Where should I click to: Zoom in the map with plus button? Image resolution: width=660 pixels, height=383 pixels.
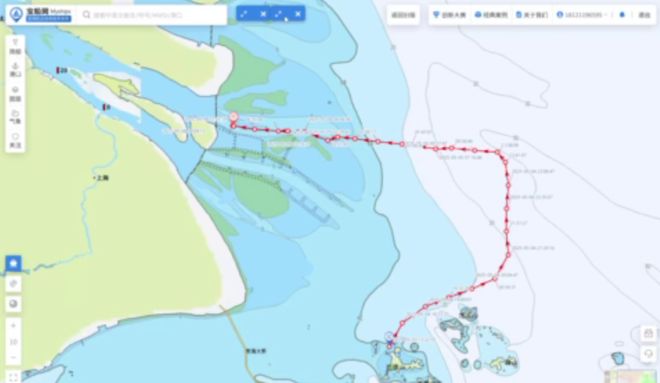click(x=13, y=326)
